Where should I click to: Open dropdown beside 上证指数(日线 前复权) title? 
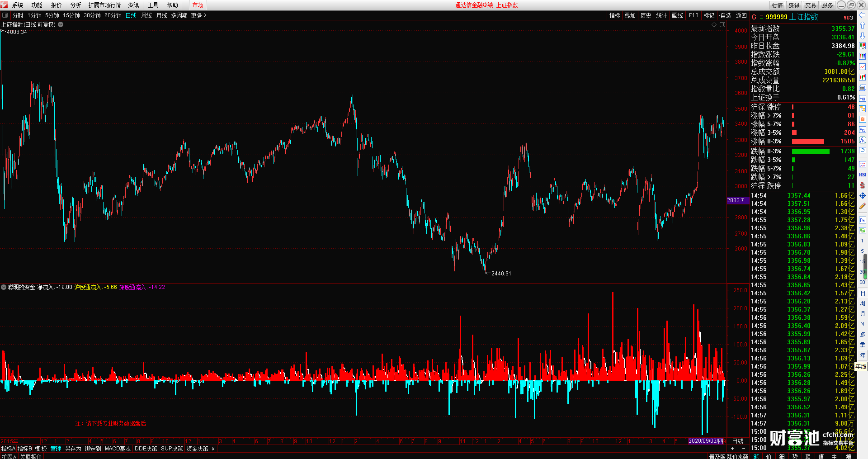point(61,24)
